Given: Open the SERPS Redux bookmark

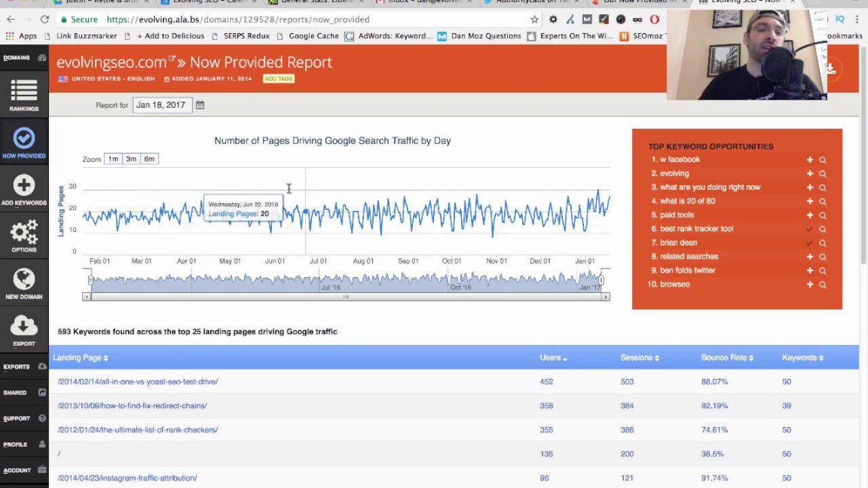Looking at the screenshot, I should point(241,36).
